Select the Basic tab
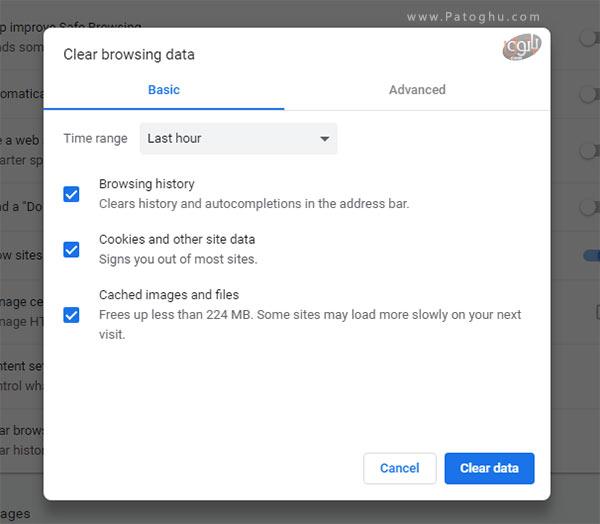This screenshot has height=524, width=600. point(164,90)
